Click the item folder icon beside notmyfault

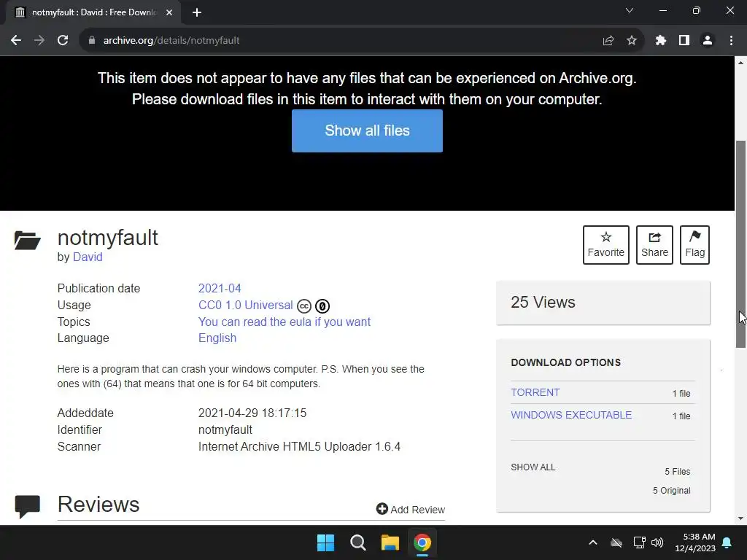click(27, 241)
